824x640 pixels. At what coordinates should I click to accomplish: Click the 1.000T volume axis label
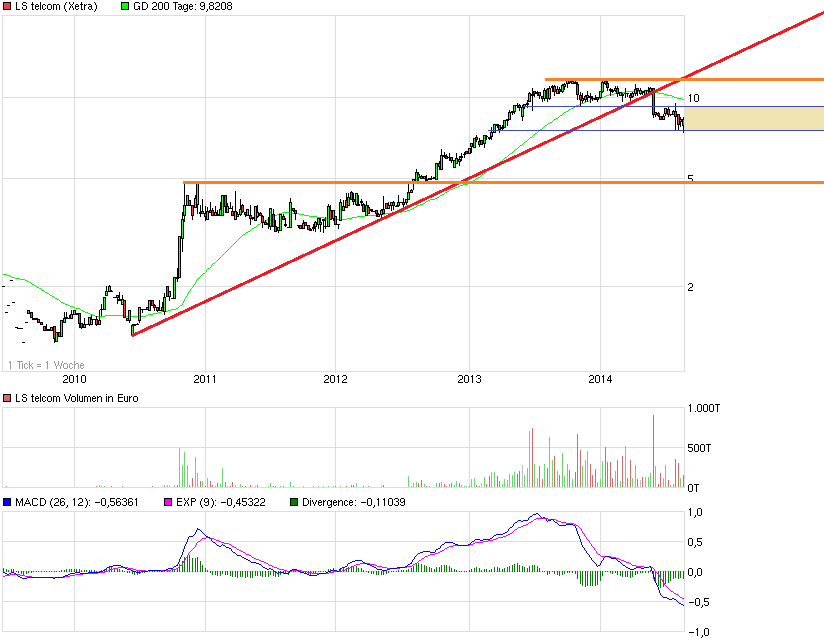(706, 407)
